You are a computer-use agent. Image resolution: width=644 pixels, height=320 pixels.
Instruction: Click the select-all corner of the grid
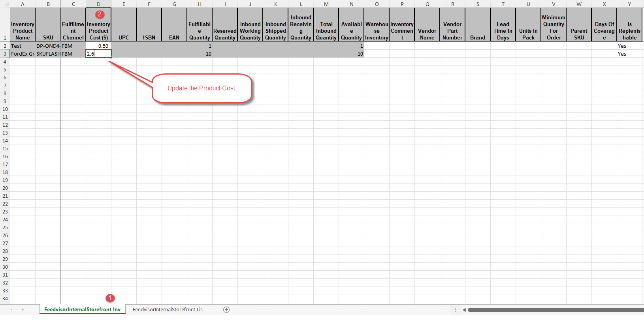pos(5,4)
